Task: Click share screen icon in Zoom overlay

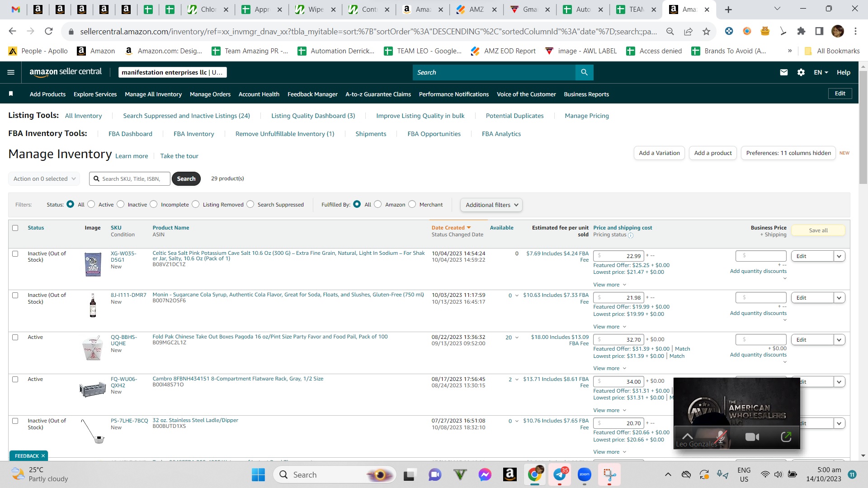Action: pos(786,437)
